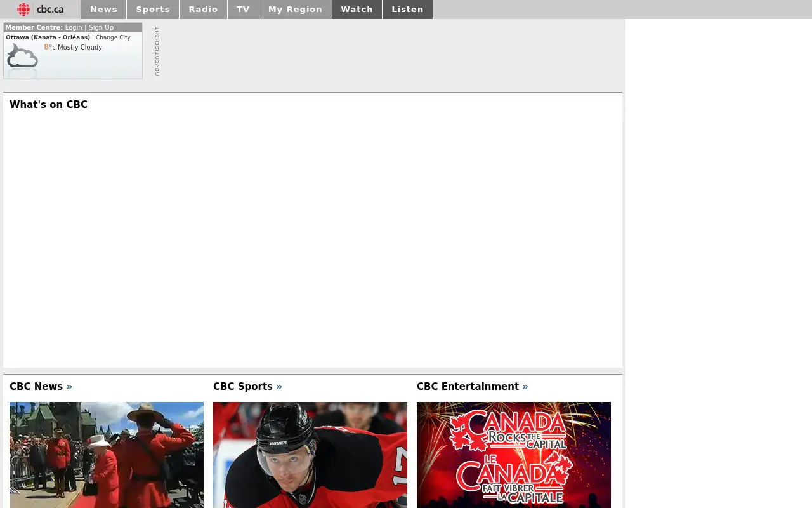Click the CBC gem logo icon

click(x=24, y=9)
